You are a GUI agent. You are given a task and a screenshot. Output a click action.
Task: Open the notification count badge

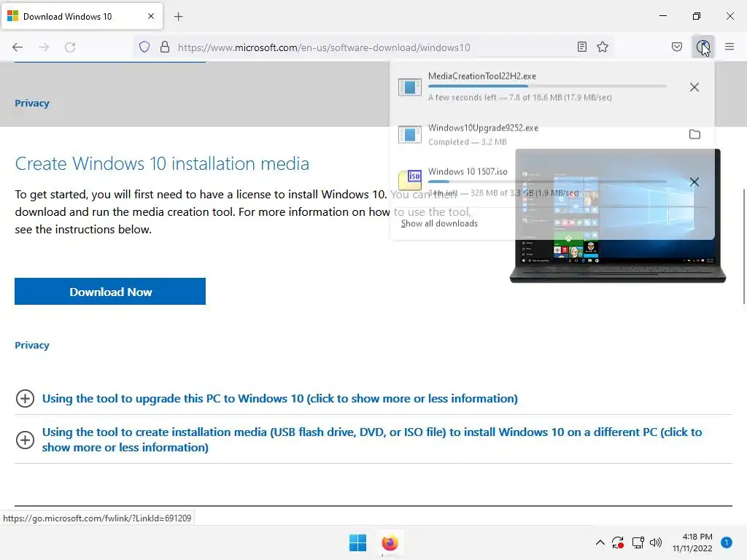(x=727, y=542)
